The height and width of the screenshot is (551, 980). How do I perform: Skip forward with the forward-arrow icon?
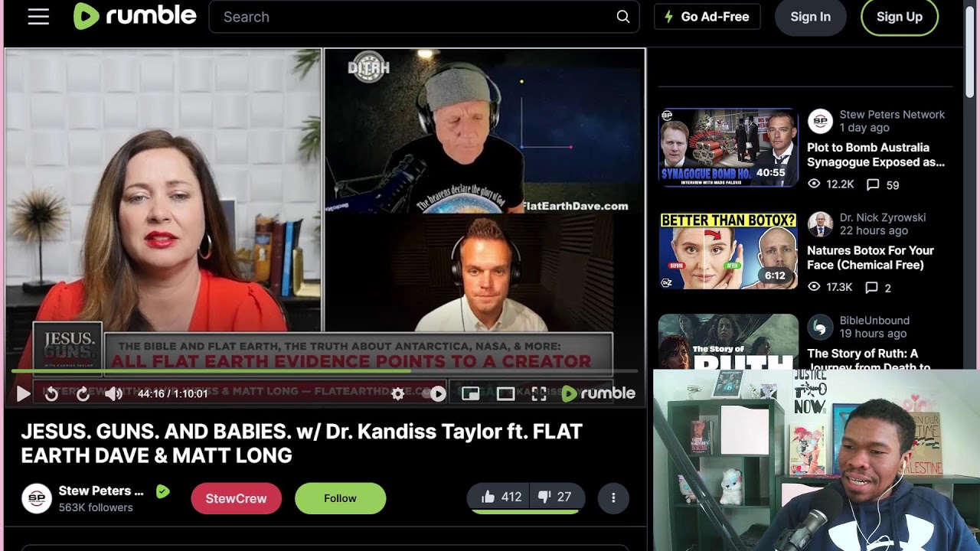point(83,393)
